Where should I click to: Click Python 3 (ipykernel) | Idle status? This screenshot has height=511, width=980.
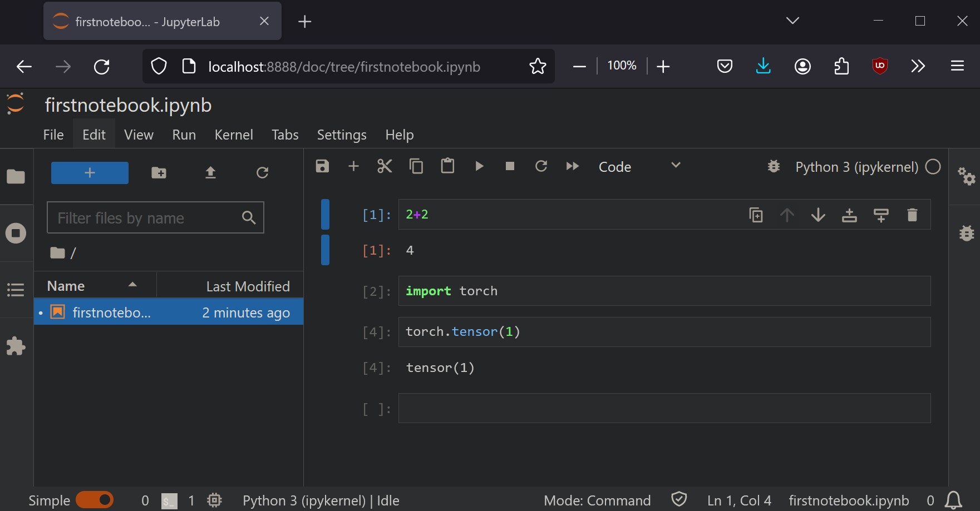321,500
